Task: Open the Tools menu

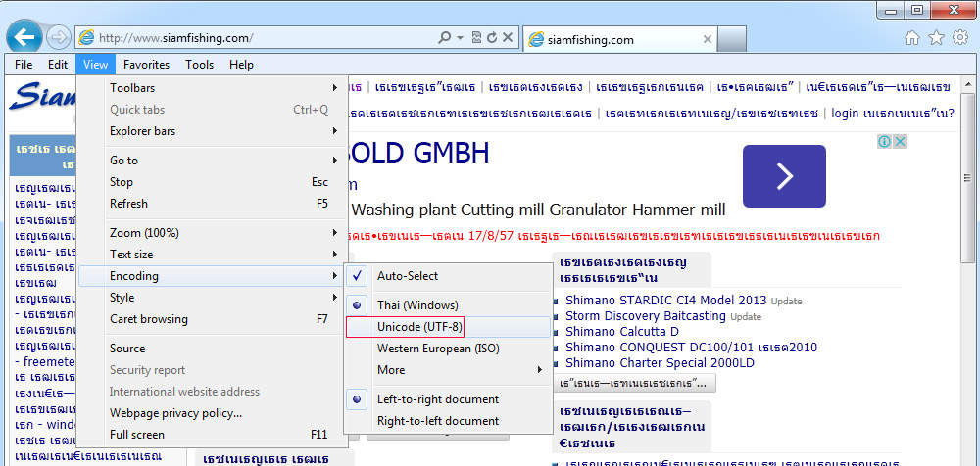Action: pos(199,65)
